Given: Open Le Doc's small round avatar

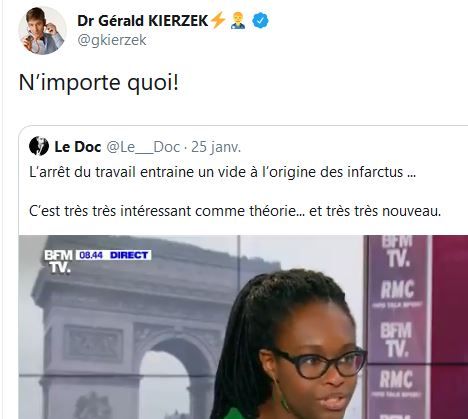Looking at the screenshot, I should [x=39, y=146].
